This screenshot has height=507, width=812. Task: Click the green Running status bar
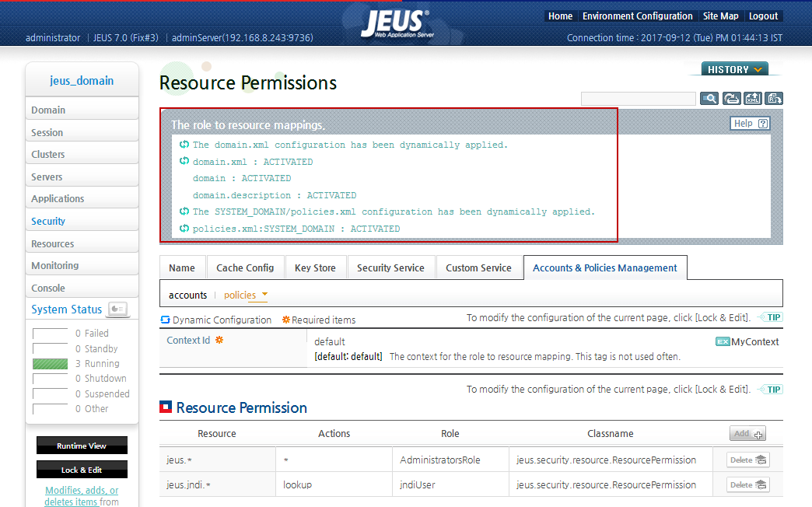(51, 364)
